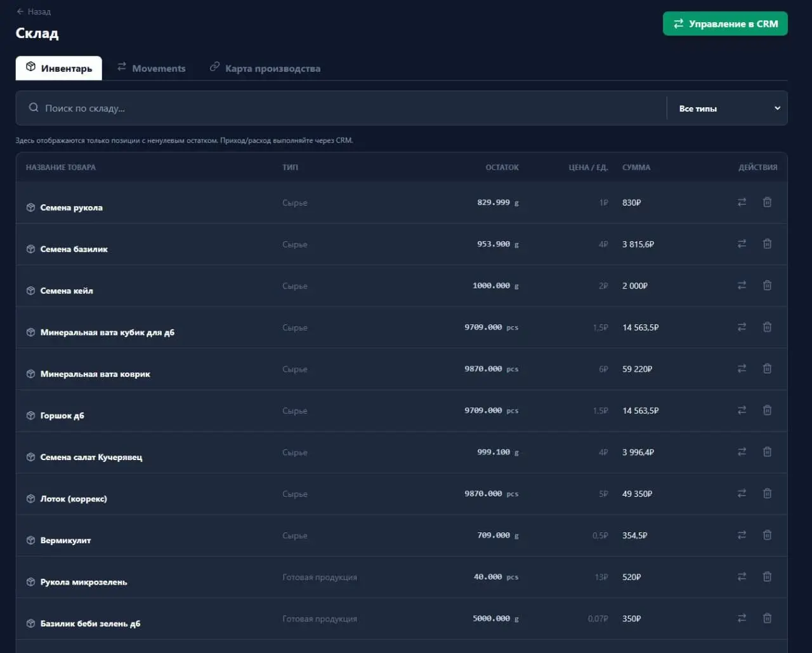Click the 829.999 g stock value
The width and height of the screenshot is (812, 653).
498,202
